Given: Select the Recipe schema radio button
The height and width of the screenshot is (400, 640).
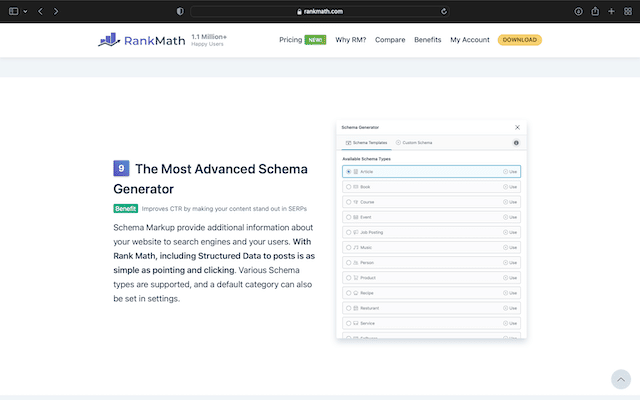Looking at the screenshot, I should [x=348, y=292].
